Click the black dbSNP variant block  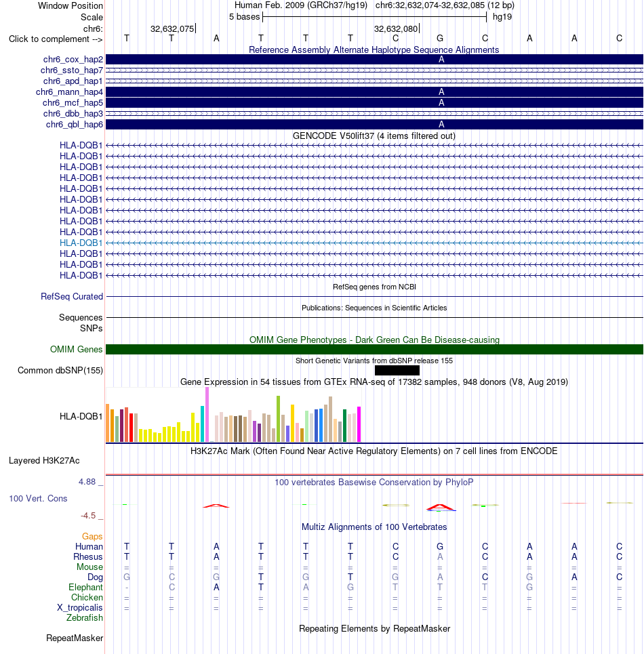[x=397, y=371]
